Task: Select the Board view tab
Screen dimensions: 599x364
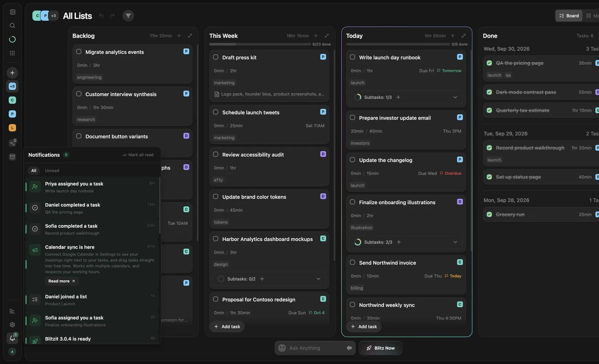Action: 569,16
